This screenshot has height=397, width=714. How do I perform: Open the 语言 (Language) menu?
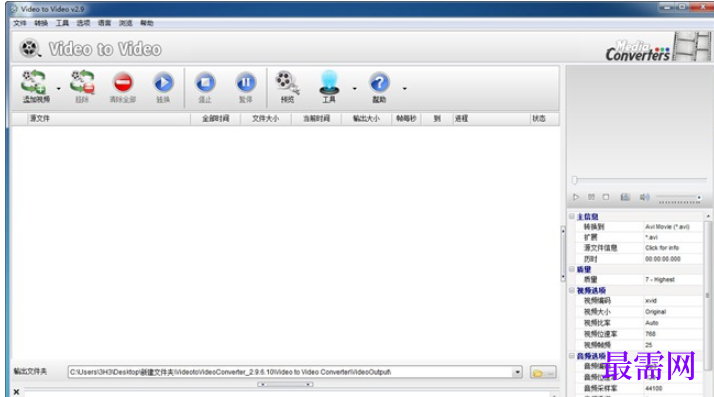coord(104,23)
